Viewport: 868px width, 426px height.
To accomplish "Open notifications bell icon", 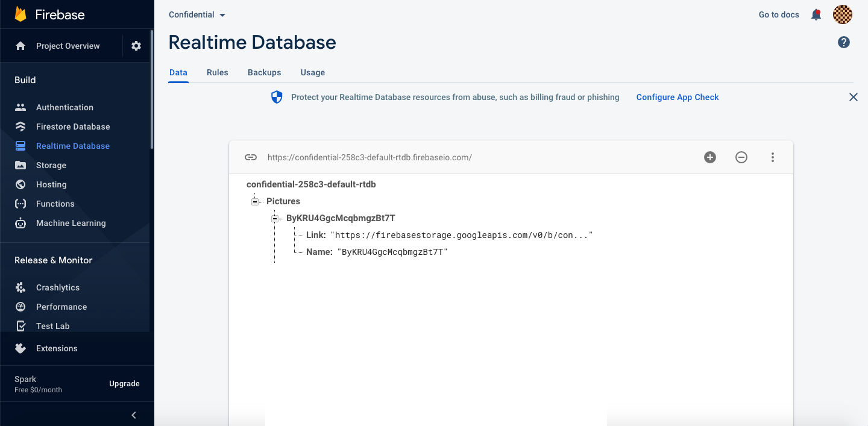I will (816, 14).
